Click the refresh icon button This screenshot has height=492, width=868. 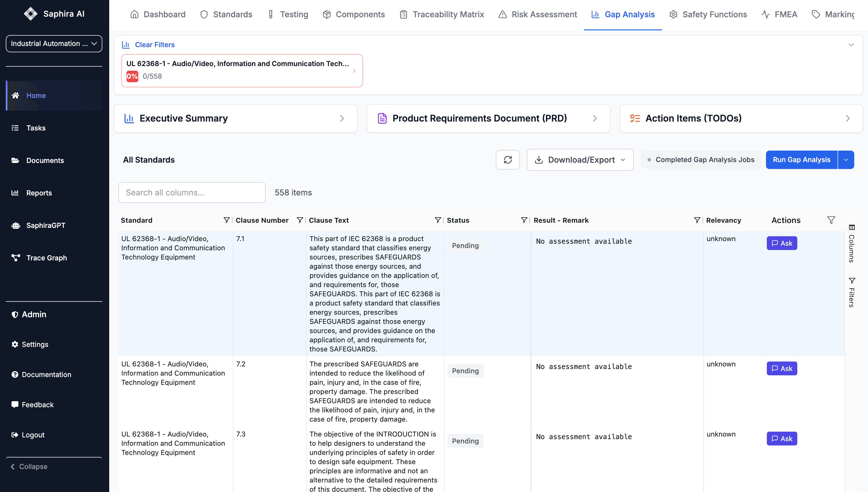click(508, 160)
